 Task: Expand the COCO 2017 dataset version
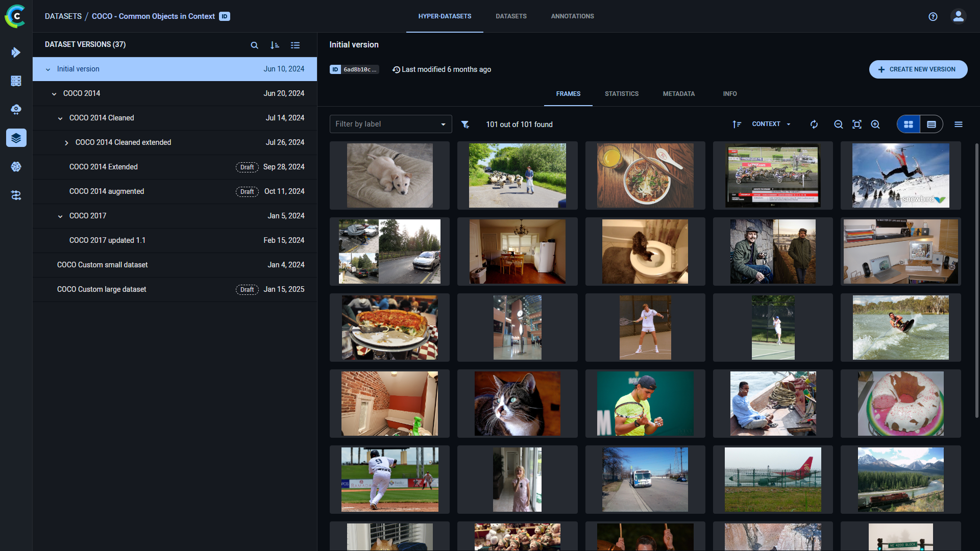pos(59,216)
